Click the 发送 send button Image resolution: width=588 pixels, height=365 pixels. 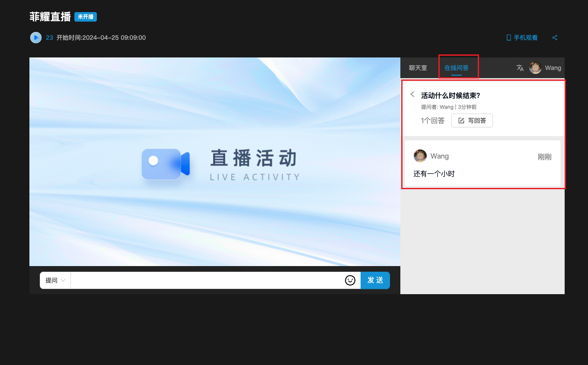click(x=375, y=280)
